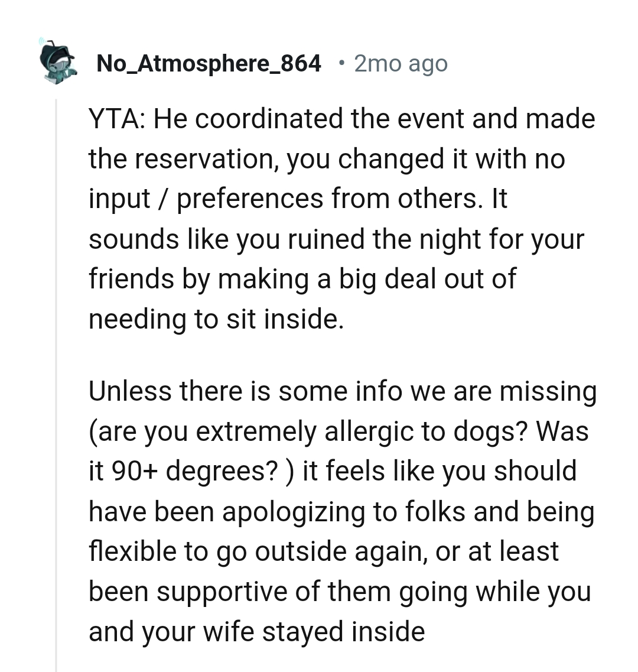Click the phrase "needing to sit inside."
This screenshot has height=672, width=638.
click(x=216, y=319)
